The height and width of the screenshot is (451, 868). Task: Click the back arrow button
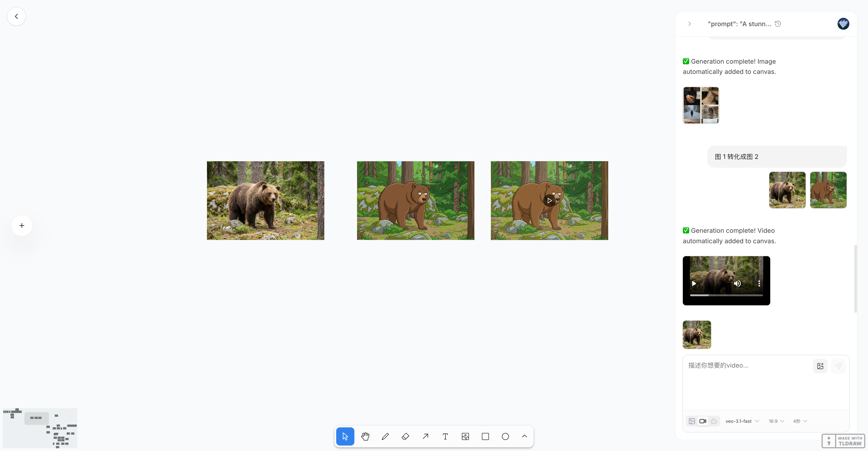point(16,16)
